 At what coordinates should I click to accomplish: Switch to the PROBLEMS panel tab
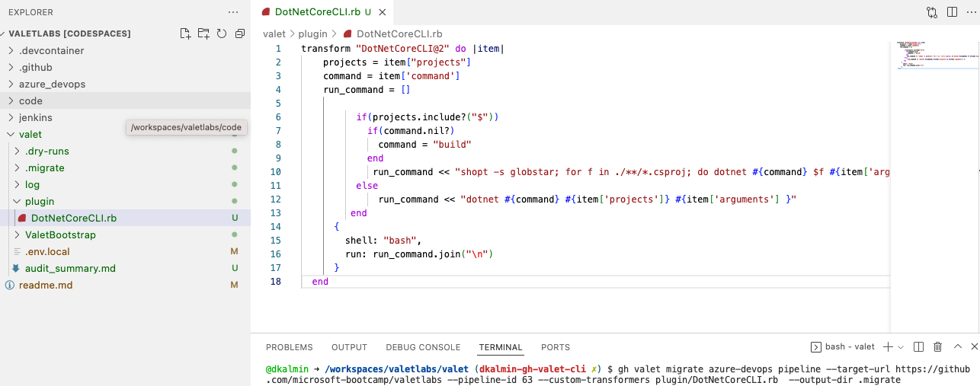(x=290, y=347)
